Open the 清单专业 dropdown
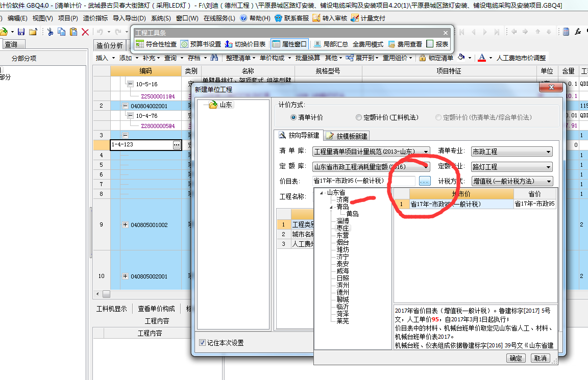The image size is (588, 380). [549, 151]
